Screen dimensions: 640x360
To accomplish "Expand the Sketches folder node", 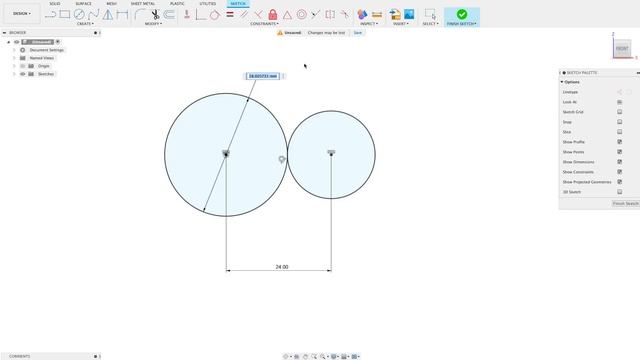I will (14, 74).
